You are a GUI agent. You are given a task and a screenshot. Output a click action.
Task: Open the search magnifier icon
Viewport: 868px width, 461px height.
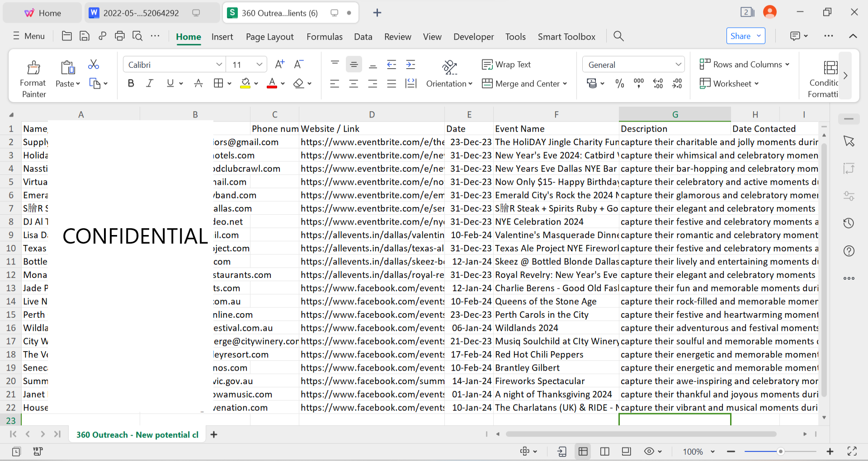click(618, 36)
